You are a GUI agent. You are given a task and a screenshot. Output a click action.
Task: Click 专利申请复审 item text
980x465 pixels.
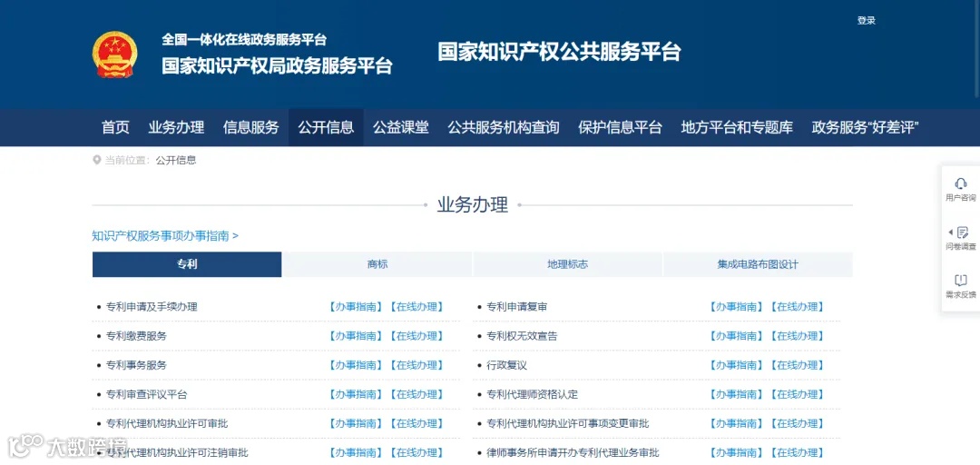[517, 307]
